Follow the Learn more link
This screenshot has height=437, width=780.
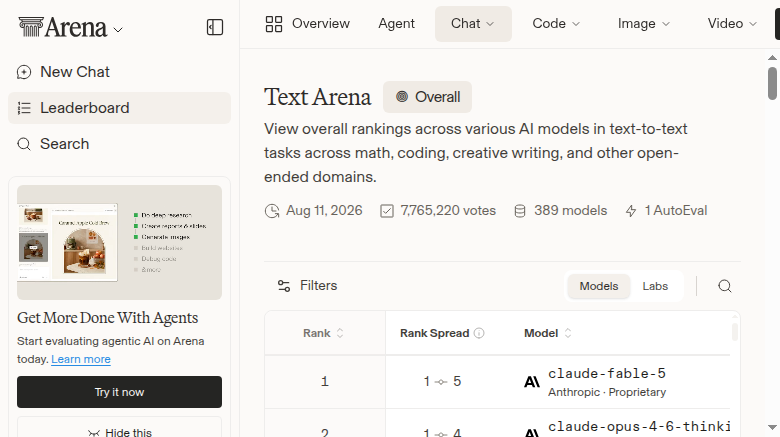81,359
